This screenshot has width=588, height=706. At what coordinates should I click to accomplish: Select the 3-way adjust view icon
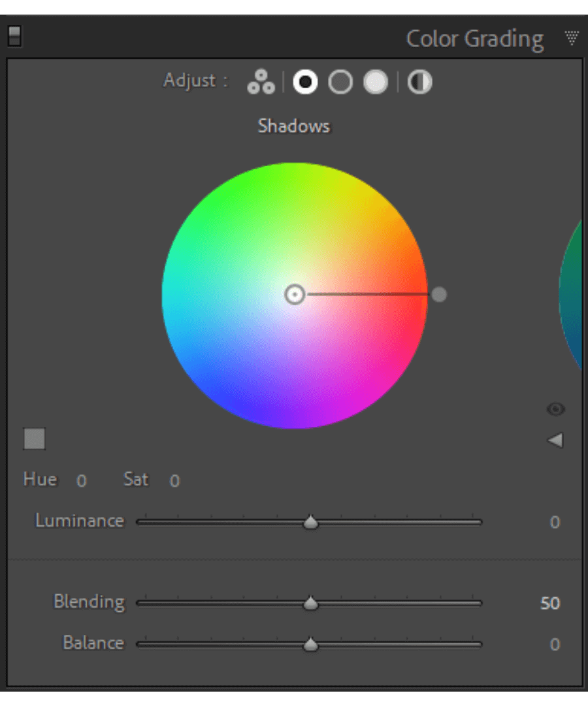261,82
